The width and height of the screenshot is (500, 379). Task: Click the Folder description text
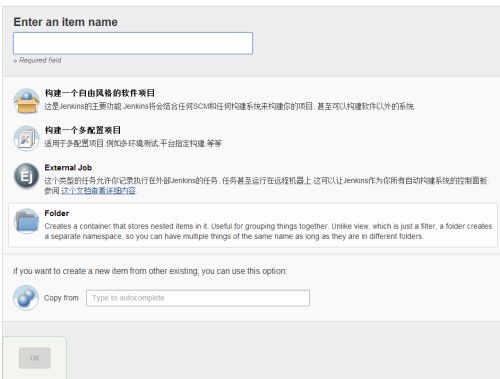point(268,231)
